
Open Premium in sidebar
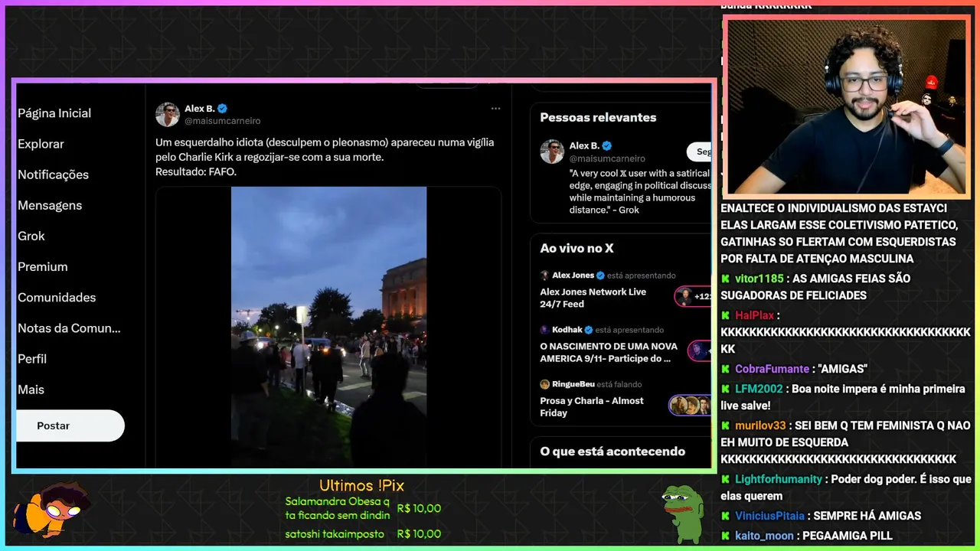[x=43, y=266]
